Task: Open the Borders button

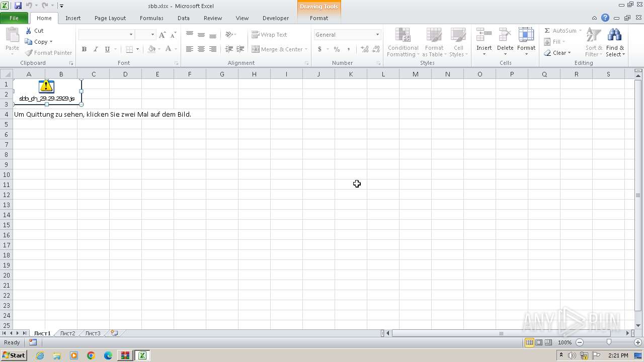Action: point(129,49)
